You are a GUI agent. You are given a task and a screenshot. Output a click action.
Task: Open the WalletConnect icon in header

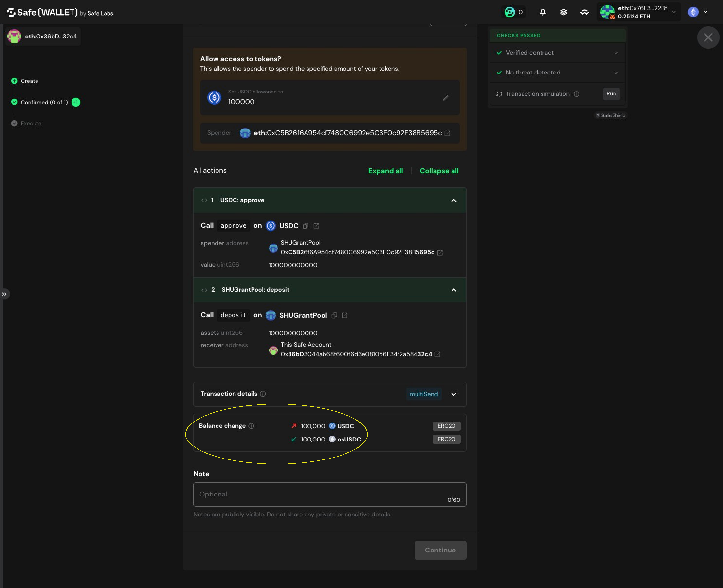(584, 12)
